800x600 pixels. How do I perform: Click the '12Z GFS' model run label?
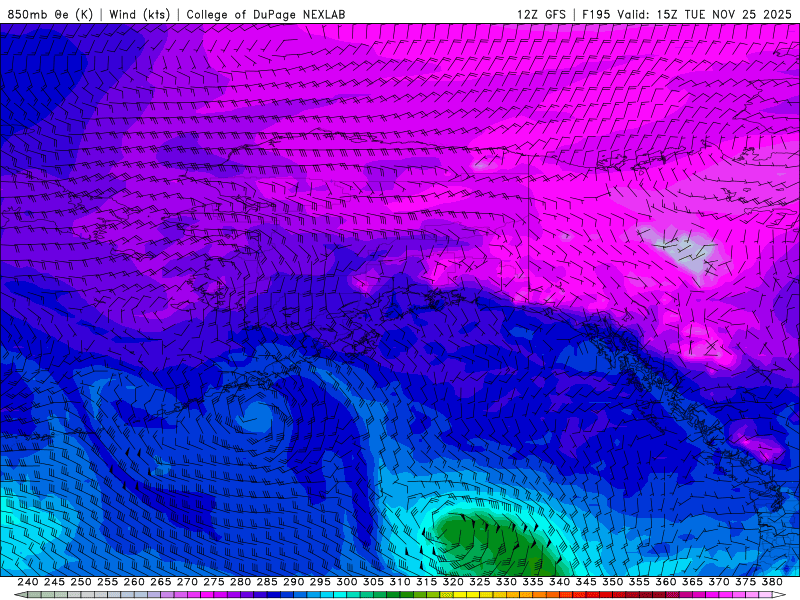[x=541, y=14]
